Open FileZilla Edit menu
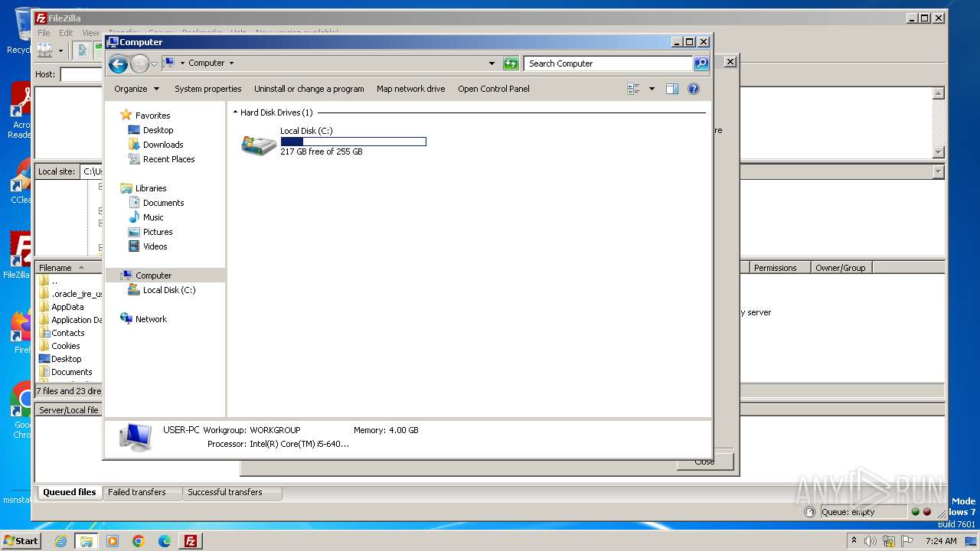 tap(66, 33)
